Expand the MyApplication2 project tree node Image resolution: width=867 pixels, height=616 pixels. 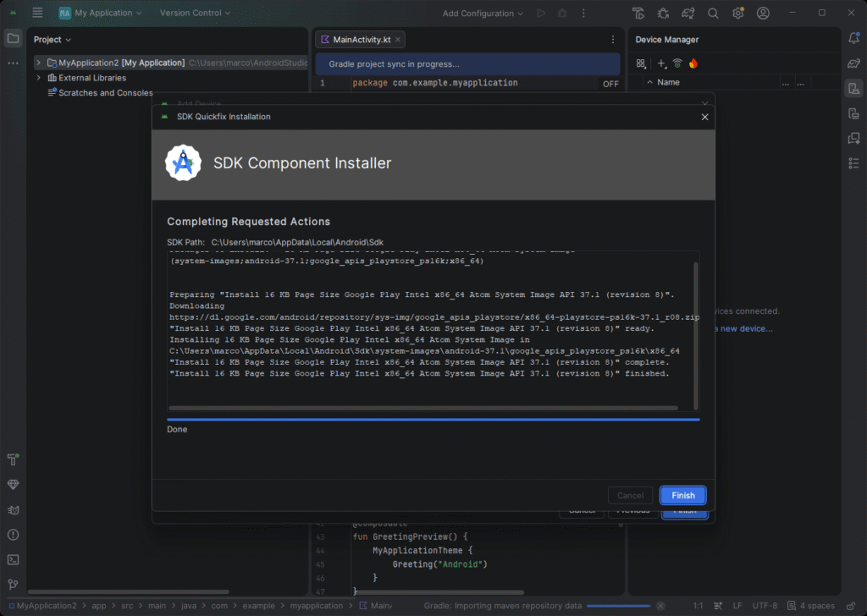pos(38,63)
